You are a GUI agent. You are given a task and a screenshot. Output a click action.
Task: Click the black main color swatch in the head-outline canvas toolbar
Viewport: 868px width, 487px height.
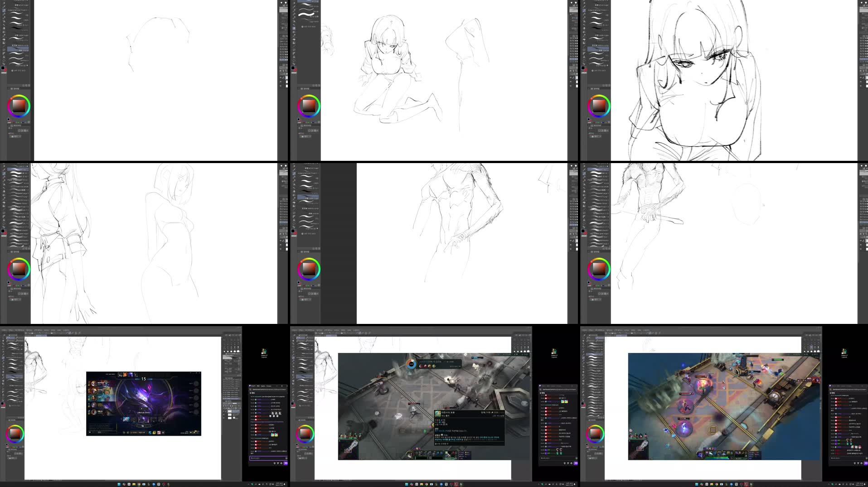3,68
